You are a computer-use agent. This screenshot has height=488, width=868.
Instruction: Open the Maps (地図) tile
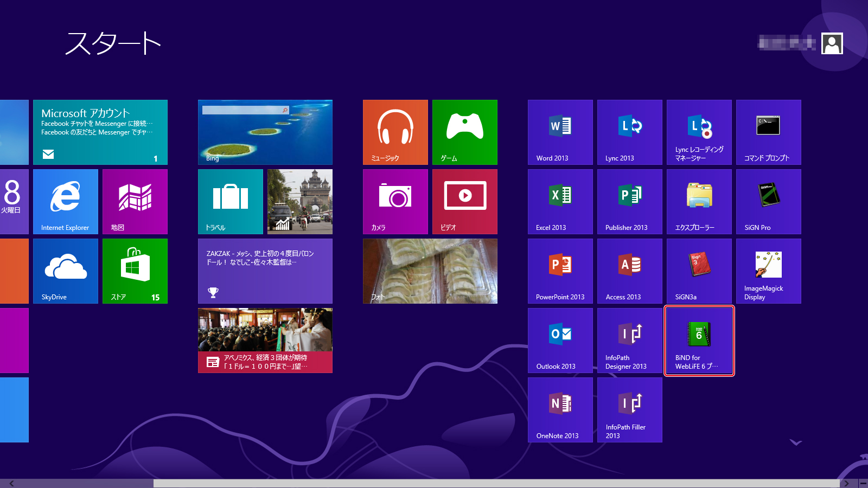click(x=135, y=202)
